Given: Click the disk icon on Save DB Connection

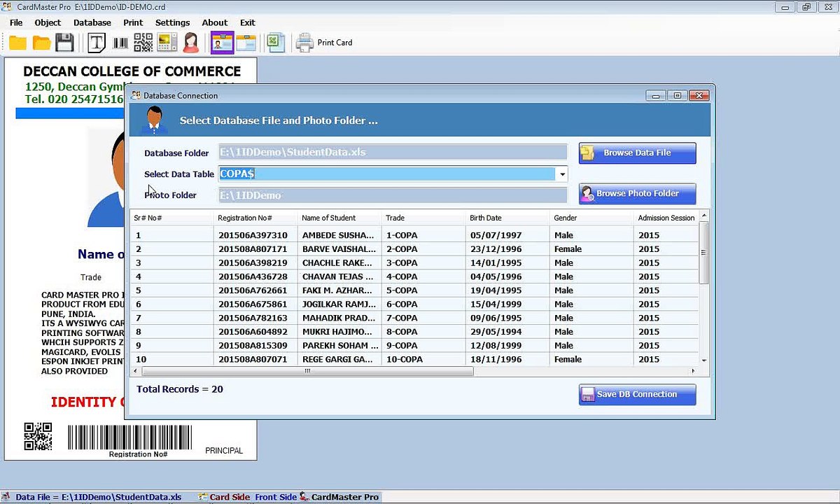Looking at the screenshot, I should [588, 395].
